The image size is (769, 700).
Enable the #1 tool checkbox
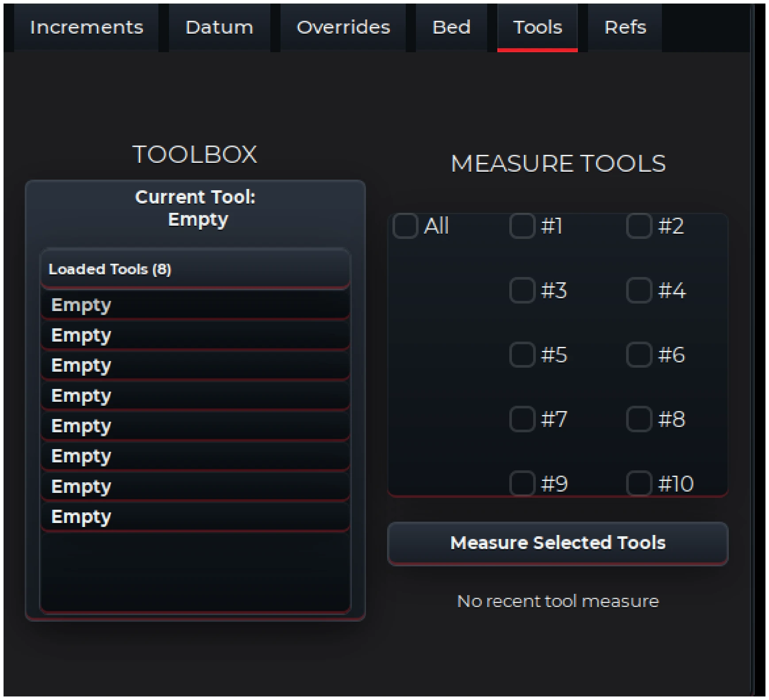click(x=522, y=226)
